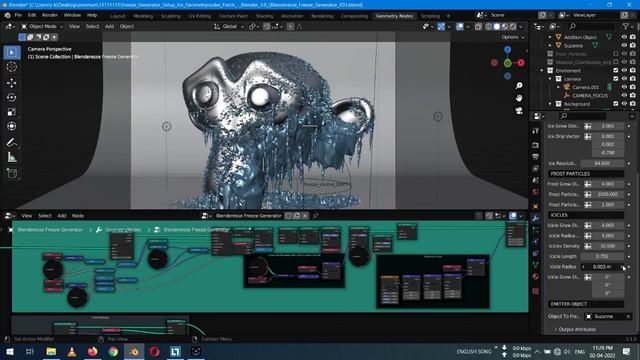640x360 pixels.
Task: Disable Camera.001 in renders
Action: [x=633, y=87]
